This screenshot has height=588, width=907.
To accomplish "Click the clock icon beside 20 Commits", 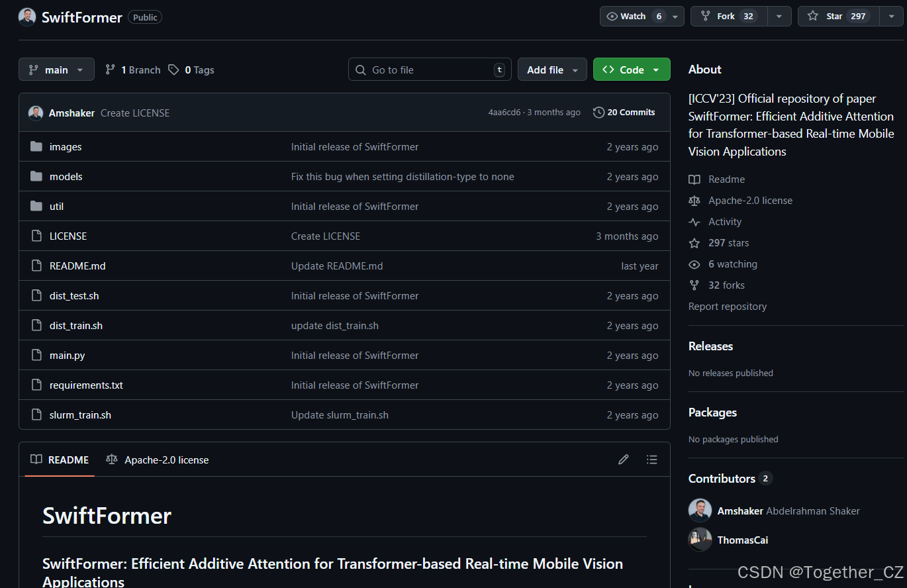I will tap(598, 113).
